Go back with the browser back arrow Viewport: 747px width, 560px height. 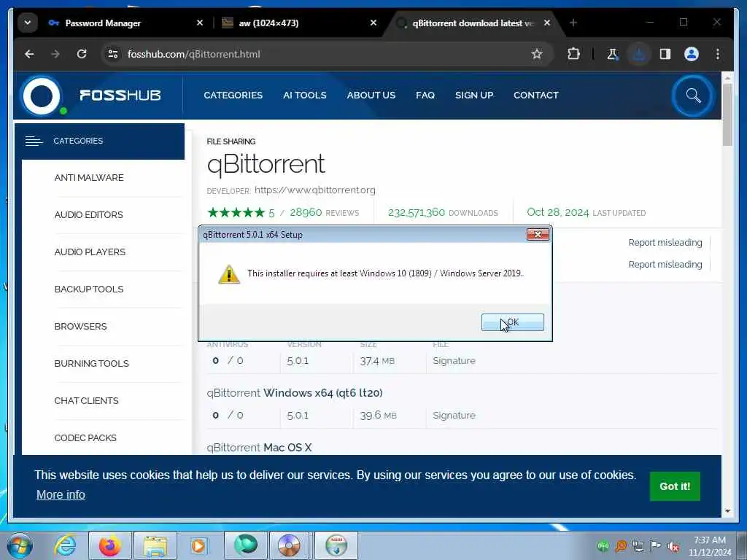tap(29, 54)
